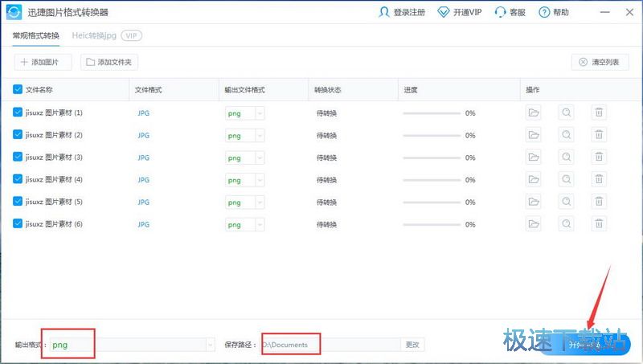Toggle checkbox for jisuxz 图片素材 (4)
Image resolution: width=643 pixels, height=364 pixels.
click(18, 179)
